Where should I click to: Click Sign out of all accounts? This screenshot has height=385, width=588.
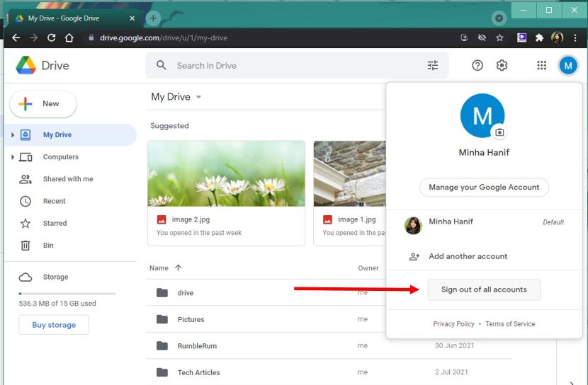(484, 289)
